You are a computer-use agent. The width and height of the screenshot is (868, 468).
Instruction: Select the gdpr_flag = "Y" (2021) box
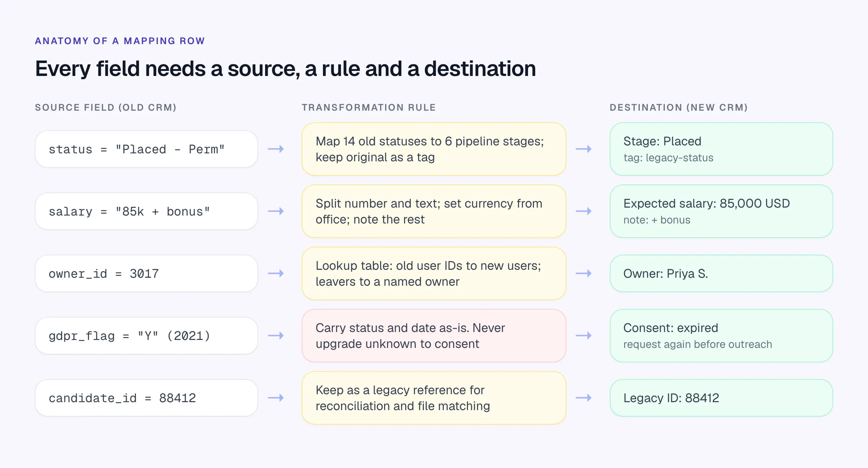click(x=146, y=336)
